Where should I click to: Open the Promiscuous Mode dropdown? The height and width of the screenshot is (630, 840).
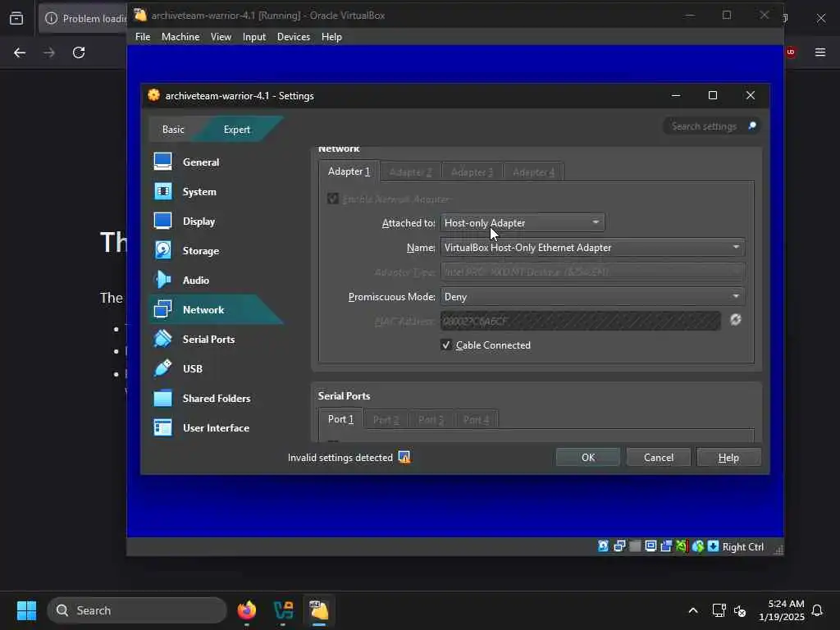[592, 297]
